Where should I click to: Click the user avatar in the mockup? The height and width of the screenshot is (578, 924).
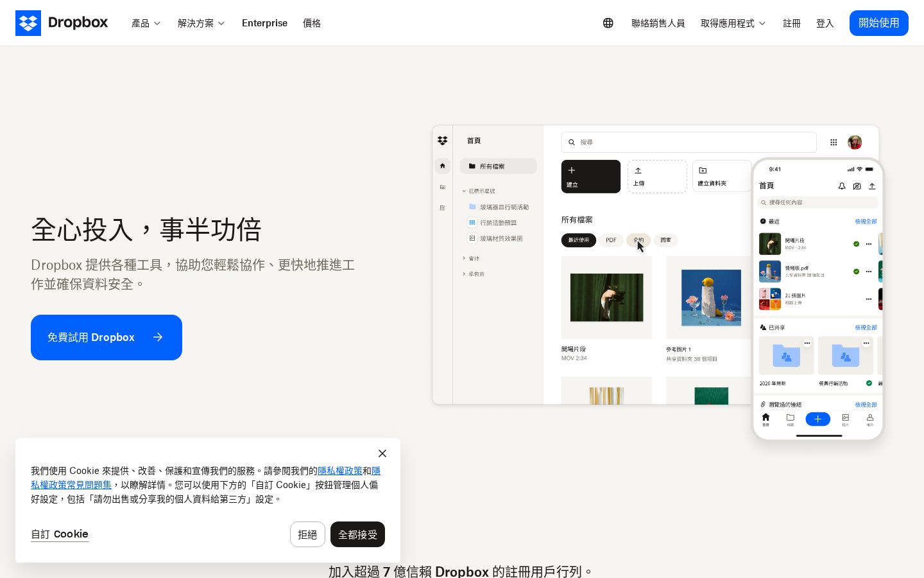[x=855, y=142]
